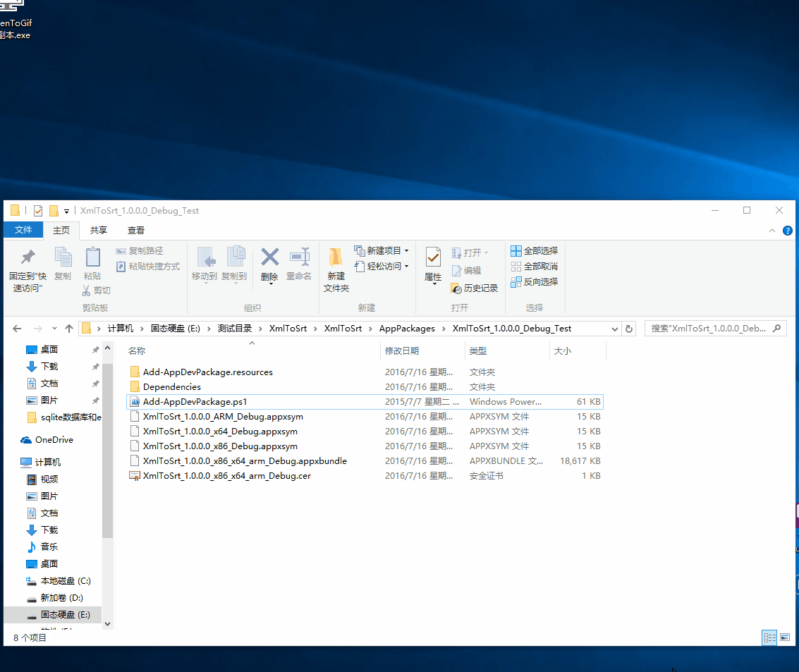The image size is (799, 672).
Task: Click the 删除 delete X icon
Action: [x=269, y=257]
